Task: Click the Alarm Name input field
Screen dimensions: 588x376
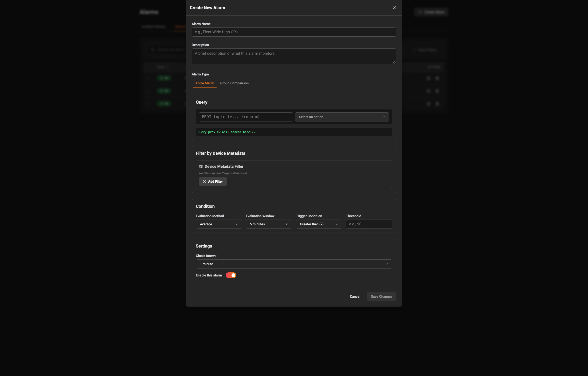Action: pos(294,32)
